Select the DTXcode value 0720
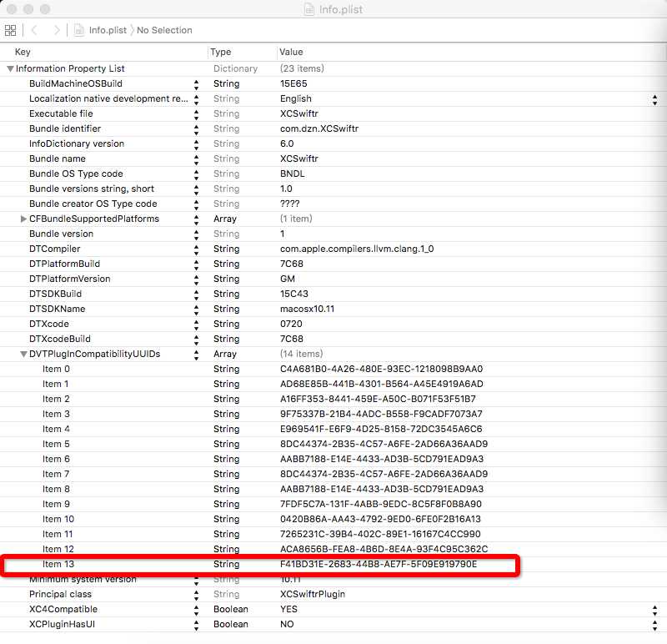Image resolution: width=667 pixels, height=644 pixels. [x=291, y=324]
